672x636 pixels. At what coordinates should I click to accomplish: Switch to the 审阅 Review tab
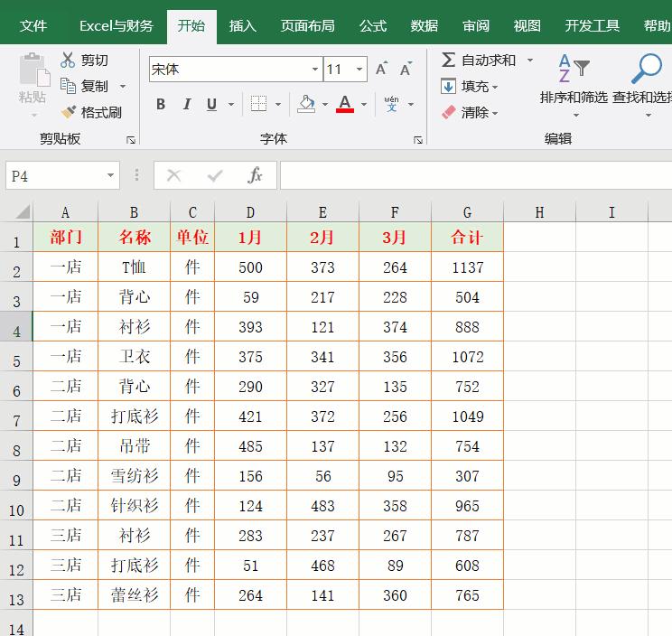[476, 25]
